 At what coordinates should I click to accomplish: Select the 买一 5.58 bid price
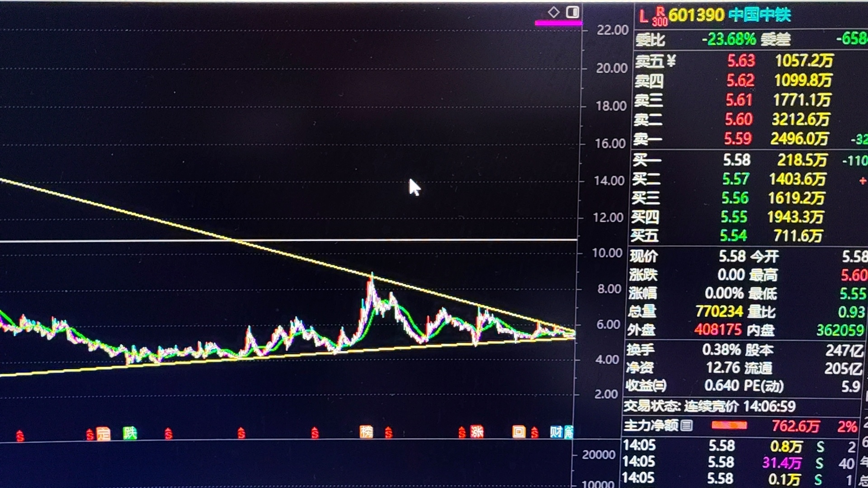point(736,160)
